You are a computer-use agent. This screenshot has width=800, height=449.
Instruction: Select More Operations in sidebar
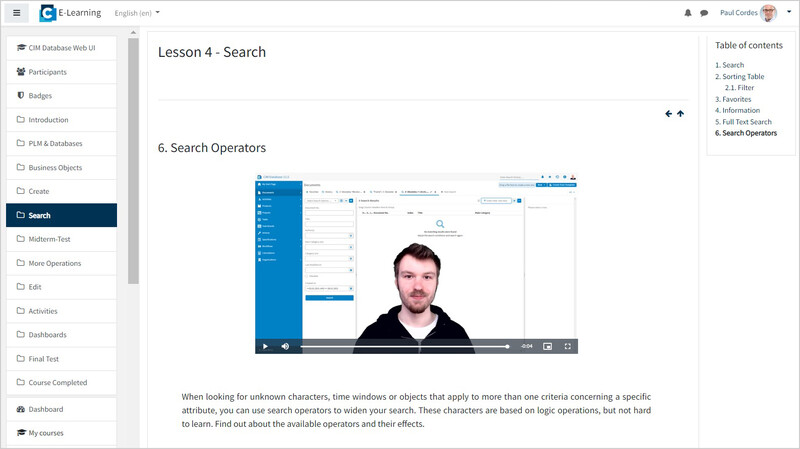click(62, 263)
